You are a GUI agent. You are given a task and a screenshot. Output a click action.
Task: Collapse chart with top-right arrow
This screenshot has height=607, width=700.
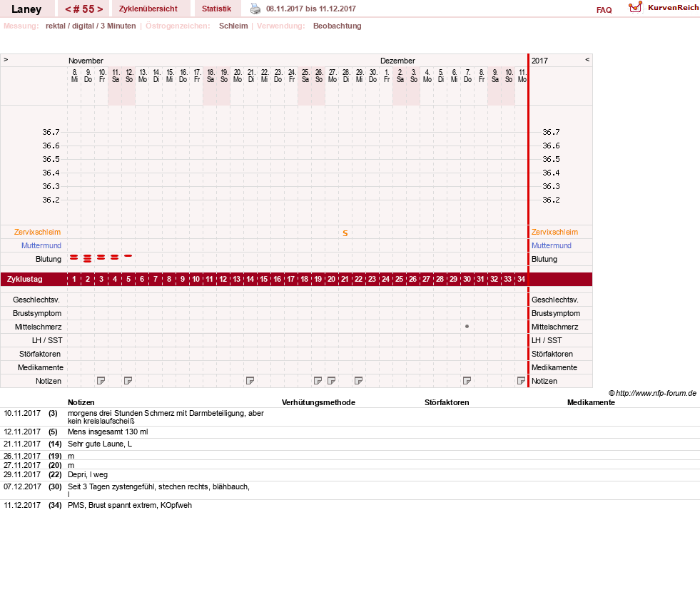coord(587,59)
